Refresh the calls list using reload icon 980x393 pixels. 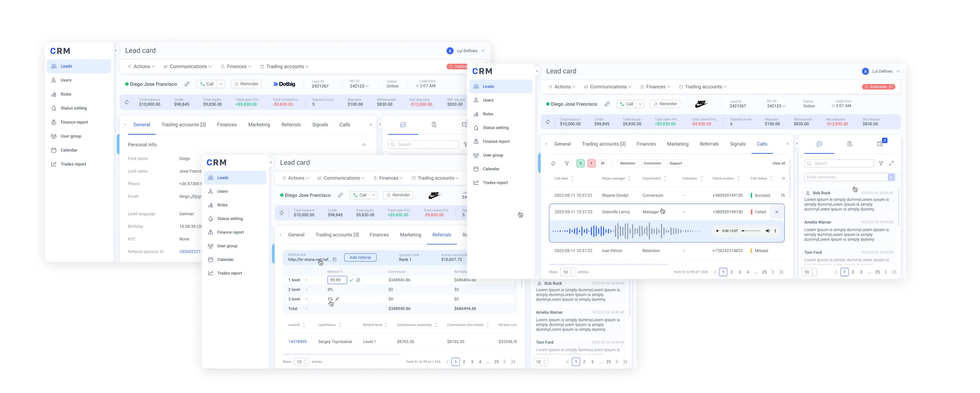[x=553, y=163]
